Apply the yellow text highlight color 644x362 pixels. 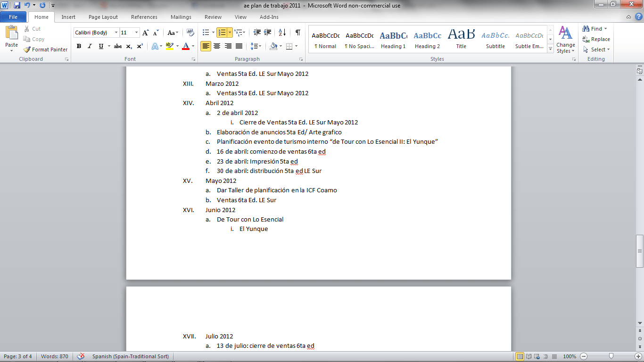tap(169, 46)
